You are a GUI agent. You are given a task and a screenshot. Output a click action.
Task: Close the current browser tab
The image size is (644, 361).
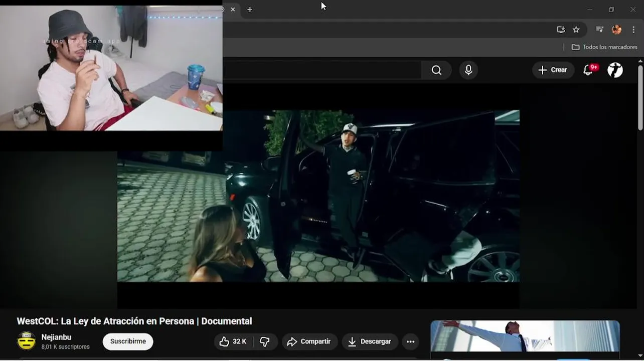233,10
